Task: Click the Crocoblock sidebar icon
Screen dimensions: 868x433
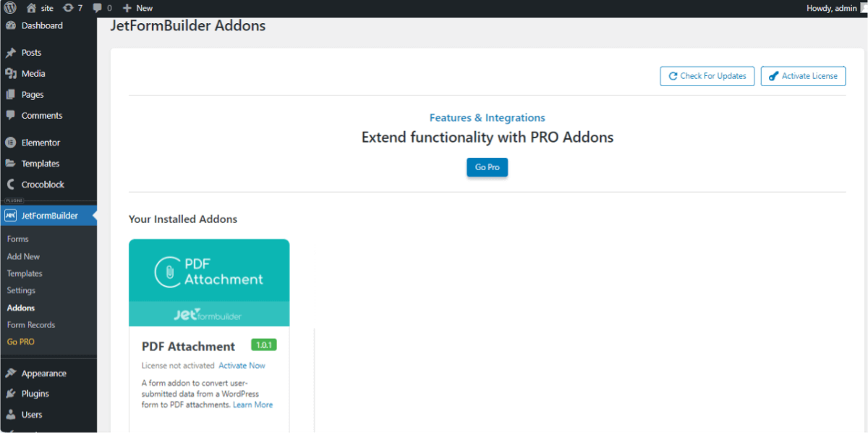Action: pos(11,185)
